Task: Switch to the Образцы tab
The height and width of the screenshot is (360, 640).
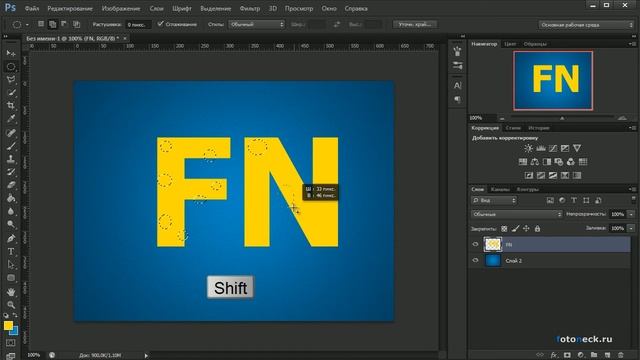Action: click(535, 44)
